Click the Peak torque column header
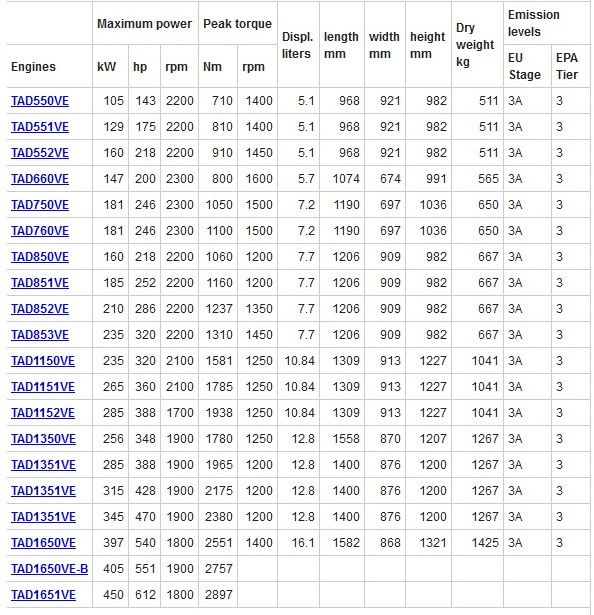The width and height of the screenshot is (594, 615). 237,24
